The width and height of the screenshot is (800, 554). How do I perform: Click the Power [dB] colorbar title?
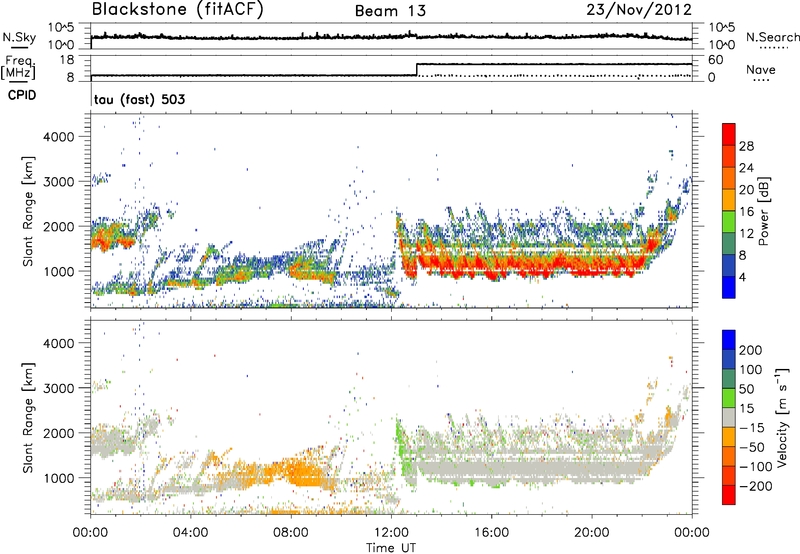tap(763, 211)
